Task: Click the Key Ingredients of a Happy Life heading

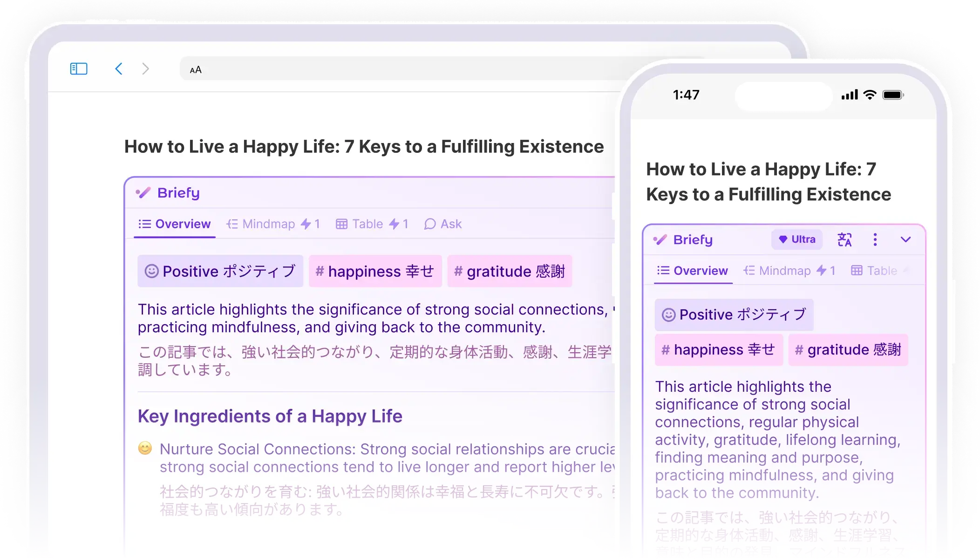Action: (x=270, y=416)
